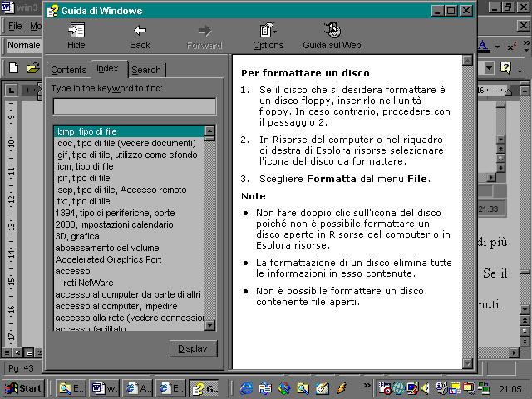Select '.bmp, tipo di file' entry
This screenshot has width=532, height=399.
[130, 131]
